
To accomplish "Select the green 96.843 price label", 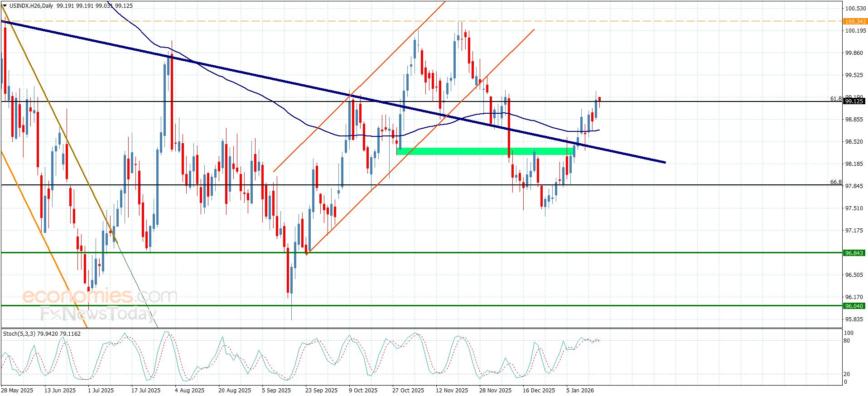I will (x=854, y=253).
